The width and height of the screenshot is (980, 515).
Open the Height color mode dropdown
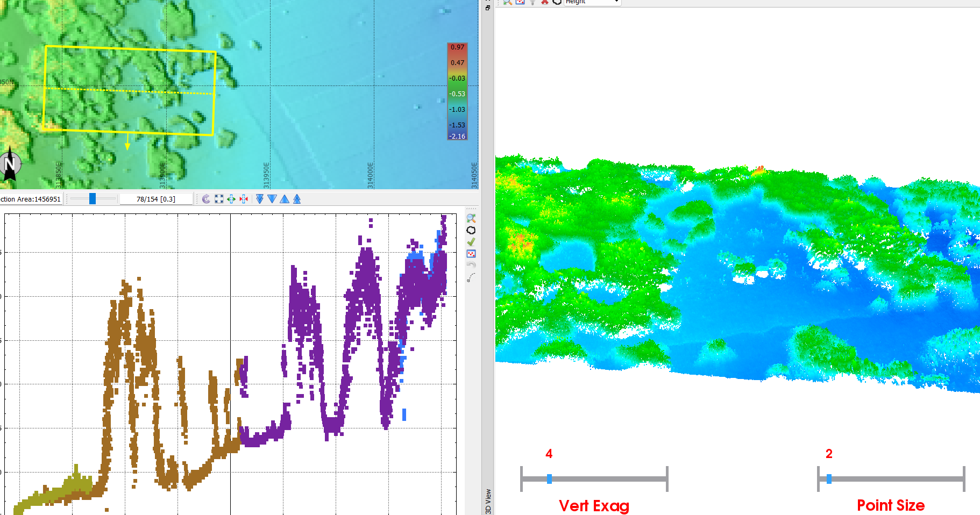pyautogui.click(x=592, y=2)
